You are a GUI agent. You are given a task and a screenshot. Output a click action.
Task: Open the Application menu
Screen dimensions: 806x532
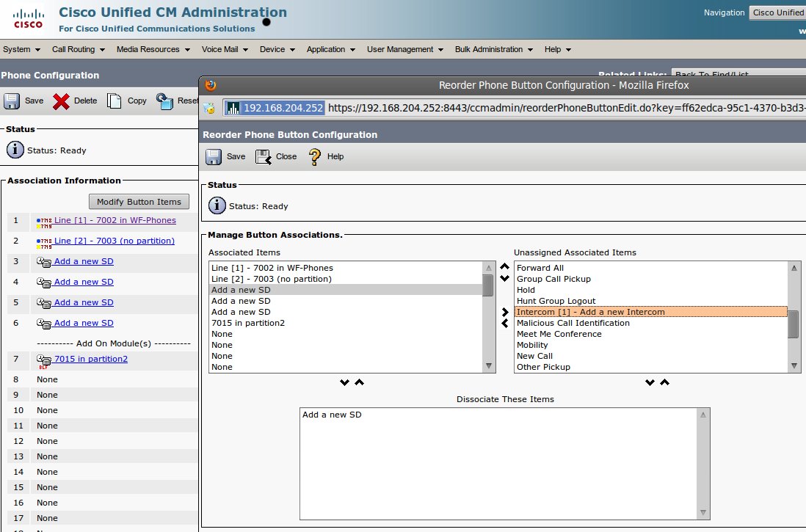(x=330, y=49)
